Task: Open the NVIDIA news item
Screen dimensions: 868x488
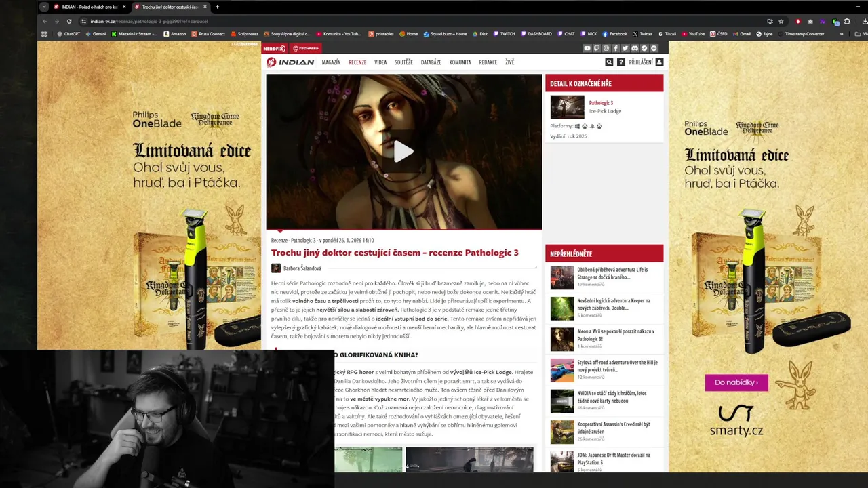Action: 604,401
